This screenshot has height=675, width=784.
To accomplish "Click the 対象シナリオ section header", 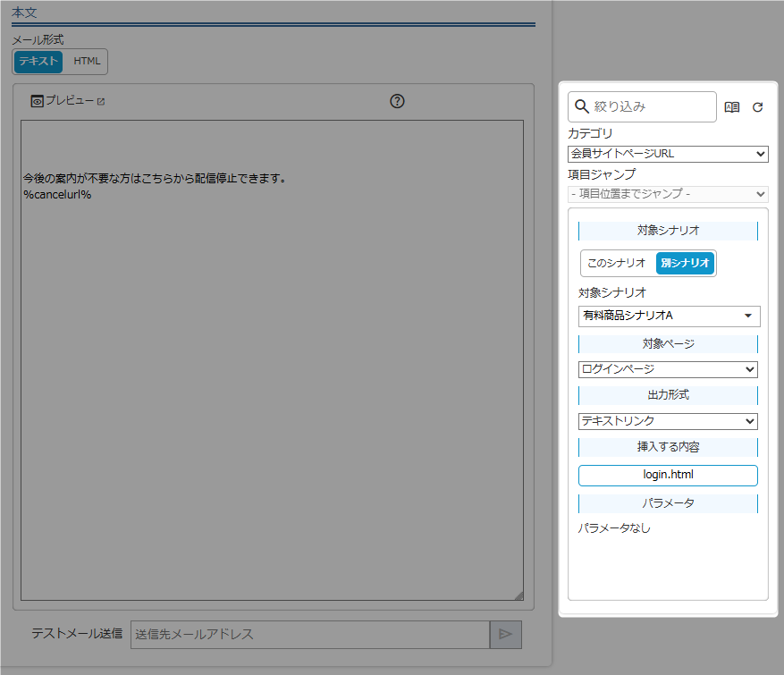I will coord(669,230).
